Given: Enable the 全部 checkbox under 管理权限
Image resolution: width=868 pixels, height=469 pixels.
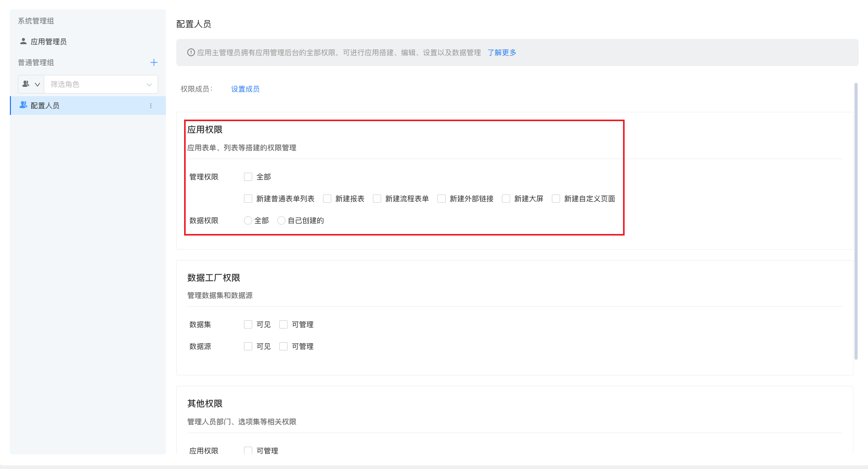Looking at the screenshot, I should coord(248,176).
